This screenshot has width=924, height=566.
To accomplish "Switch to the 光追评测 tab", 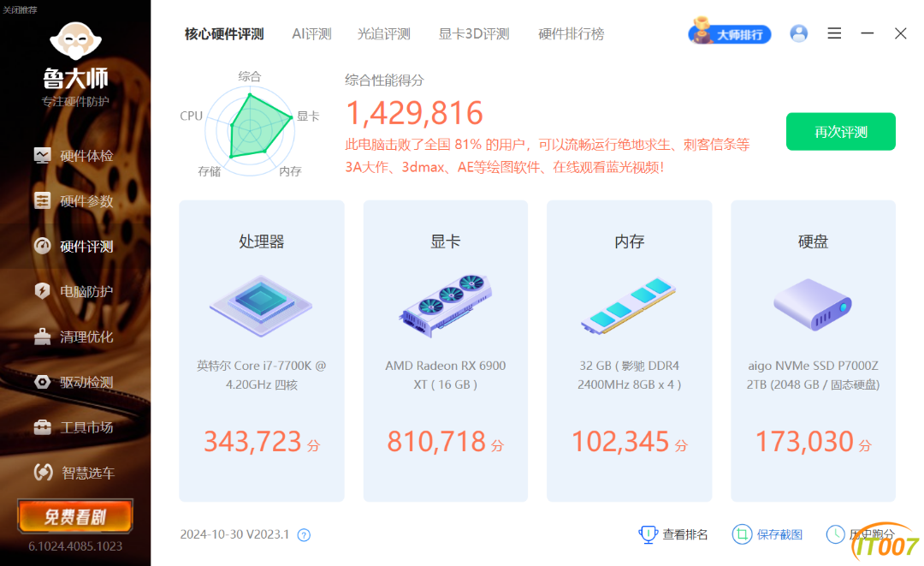I will click(383, 34).
